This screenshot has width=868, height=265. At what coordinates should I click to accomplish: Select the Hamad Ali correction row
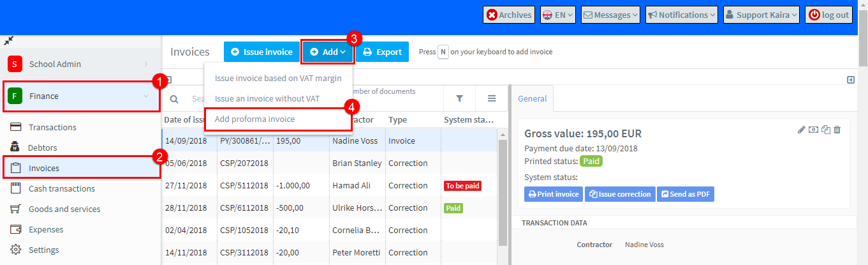pos(330,185)
